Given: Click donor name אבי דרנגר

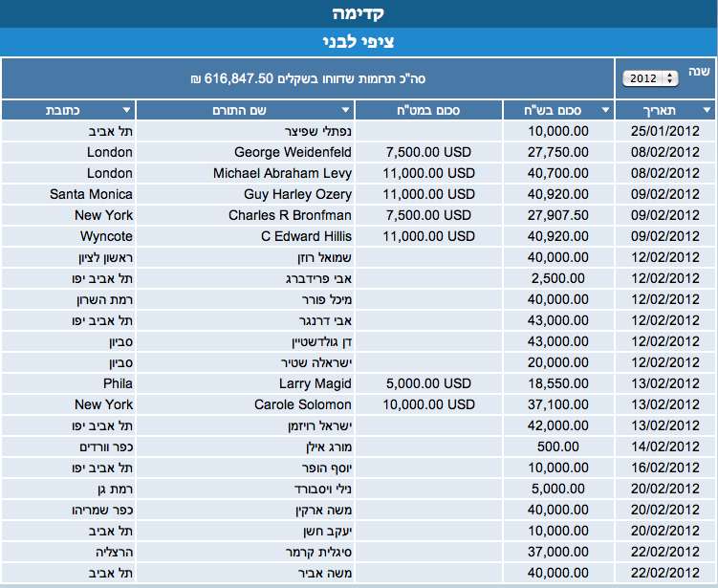Looking at the screenshot, I should tap(325, 320).
